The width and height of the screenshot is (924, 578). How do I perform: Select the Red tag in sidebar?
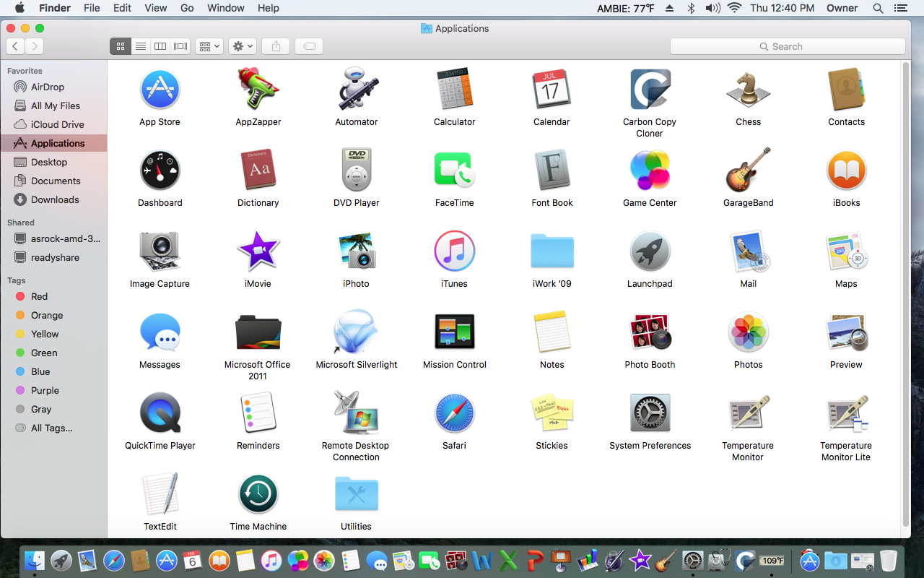point(39,296)
